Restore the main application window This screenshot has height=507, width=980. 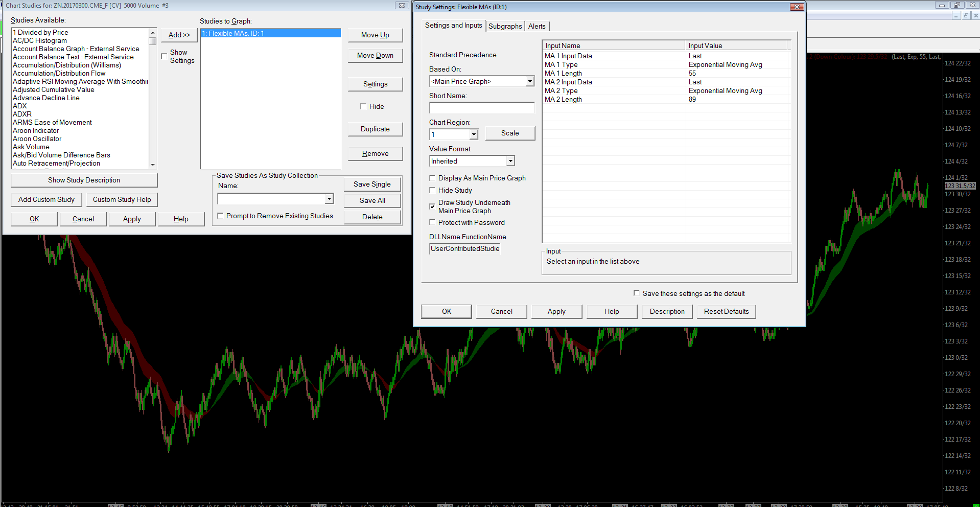click(x=957, y=5)
